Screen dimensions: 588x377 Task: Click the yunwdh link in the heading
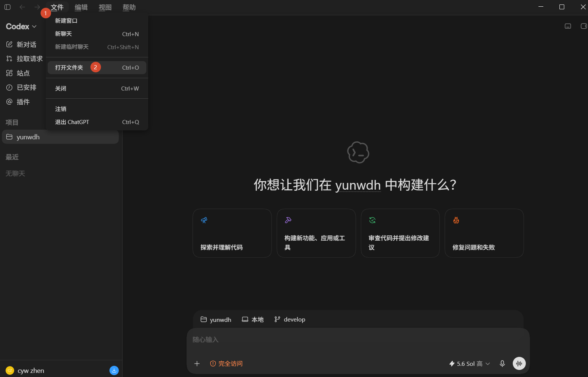[358, 185]
